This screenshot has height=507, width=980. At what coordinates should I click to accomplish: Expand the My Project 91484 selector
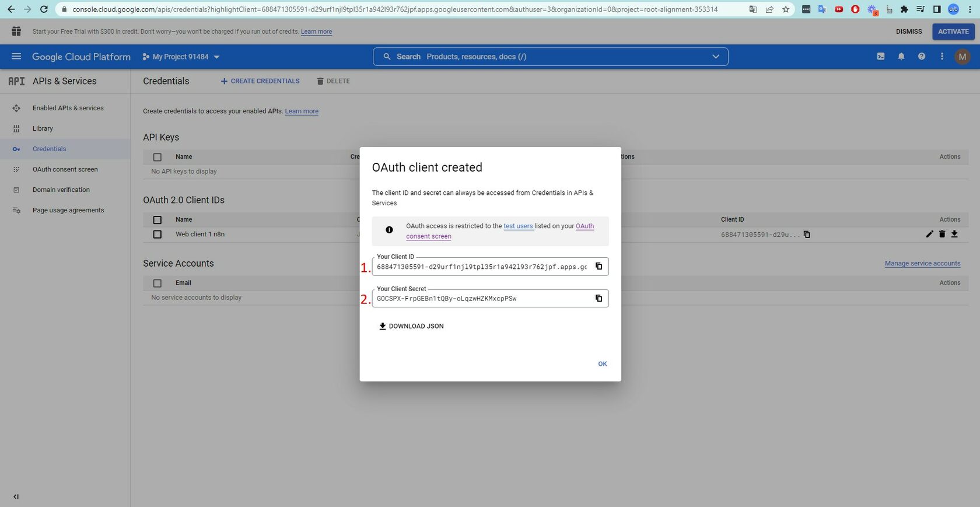coord(181,57)
